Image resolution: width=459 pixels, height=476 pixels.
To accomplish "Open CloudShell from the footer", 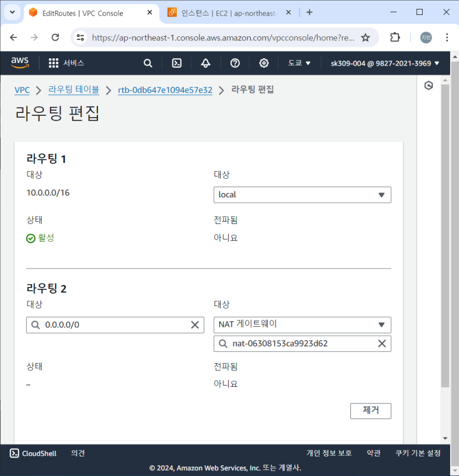I will (33, 453).
